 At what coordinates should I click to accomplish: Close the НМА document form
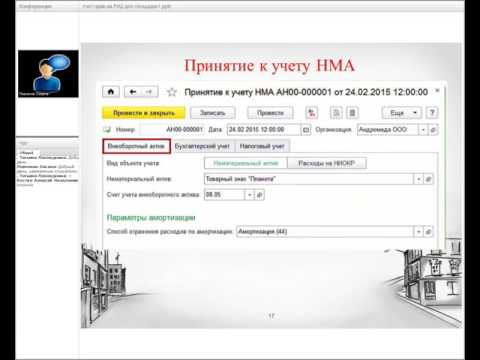coord(437,91)
